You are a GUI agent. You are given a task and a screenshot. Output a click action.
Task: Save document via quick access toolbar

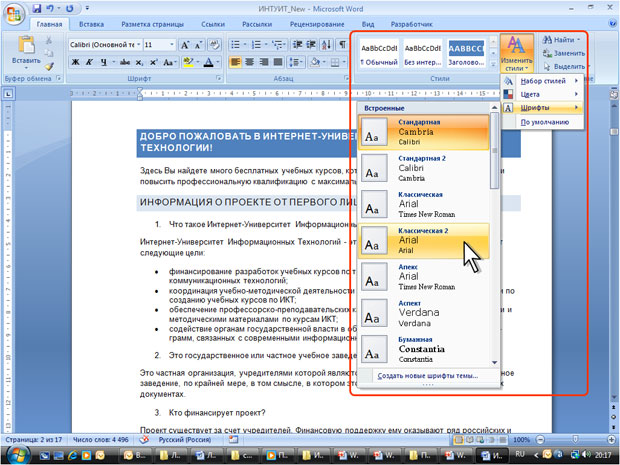pyautogui.click(x=37, y=8)
